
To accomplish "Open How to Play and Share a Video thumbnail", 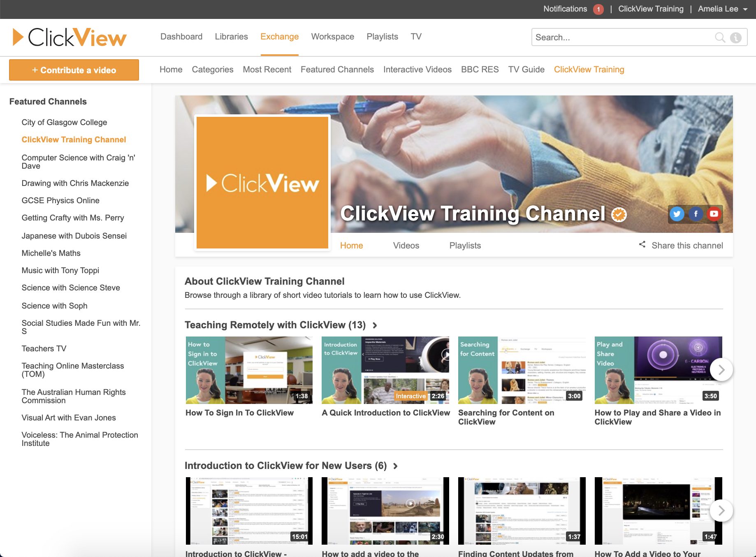I will [x=658, y=370].
